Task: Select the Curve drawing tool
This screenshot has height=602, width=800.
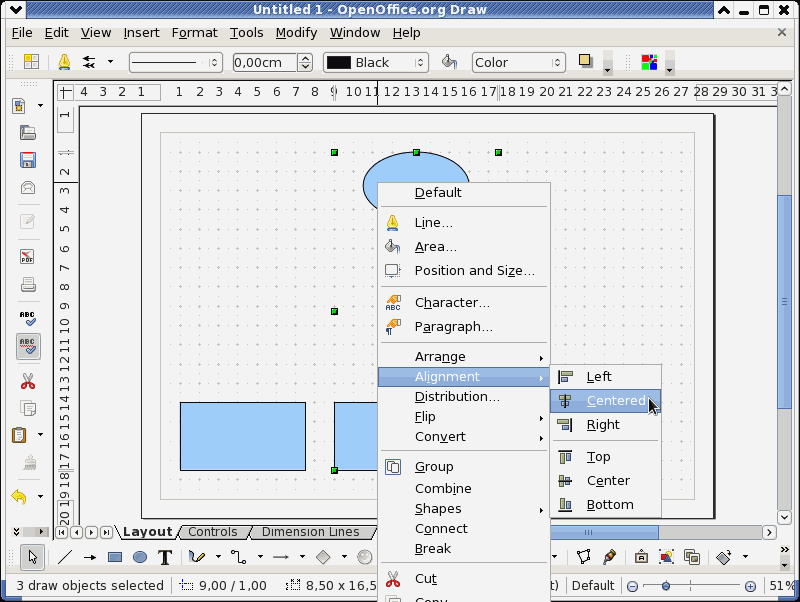Action: pos(197,557)
